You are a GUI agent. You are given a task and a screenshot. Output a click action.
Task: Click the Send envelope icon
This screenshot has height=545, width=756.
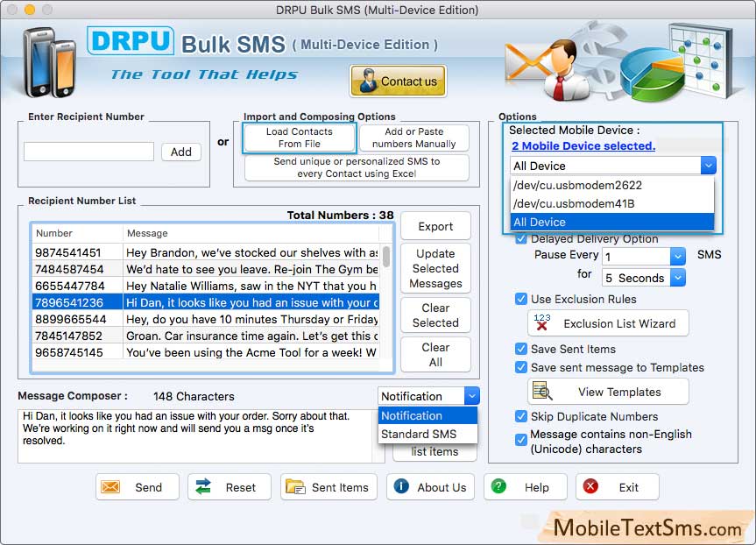(110, 486)
